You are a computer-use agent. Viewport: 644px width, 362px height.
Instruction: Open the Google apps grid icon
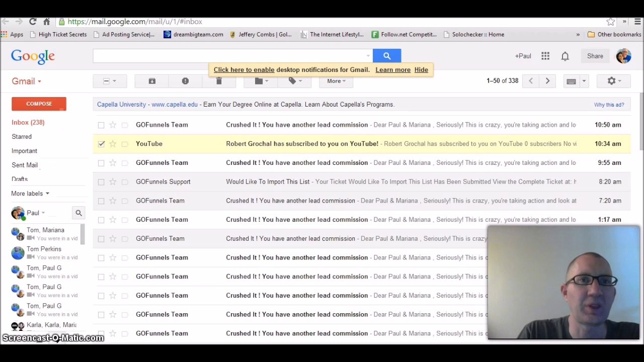545,56
